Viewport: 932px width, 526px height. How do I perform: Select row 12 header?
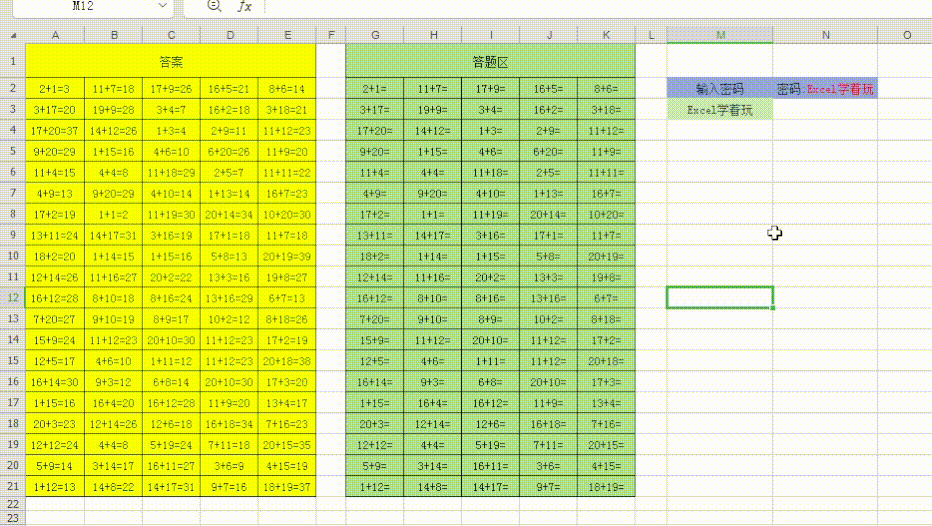(12, 298)
